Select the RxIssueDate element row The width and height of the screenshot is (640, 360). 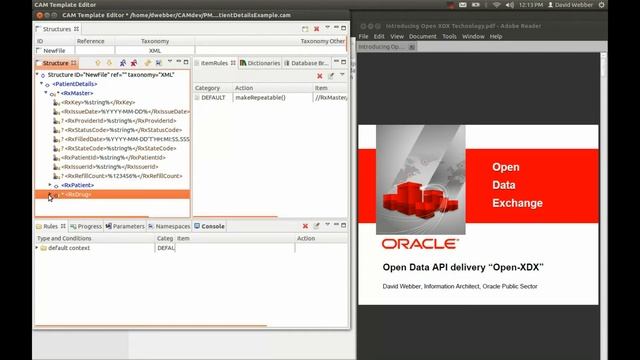[122, 111]
